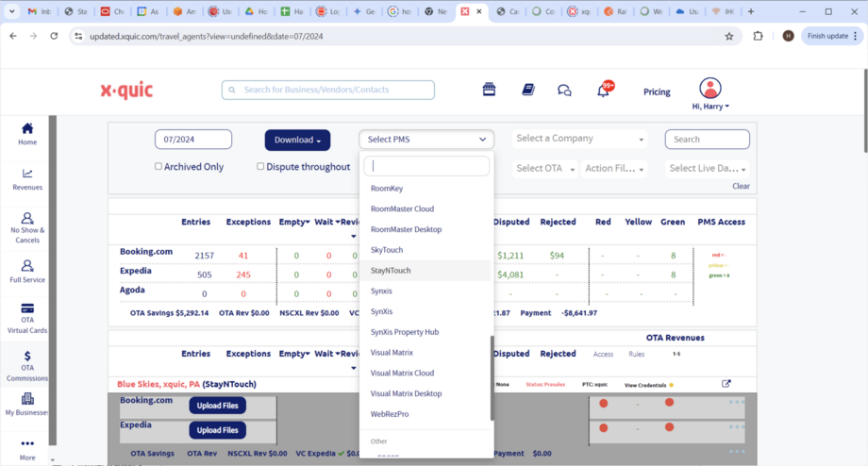Show More sidebar options
This screenshot has height=466, width=868.
tap(27, 449)
